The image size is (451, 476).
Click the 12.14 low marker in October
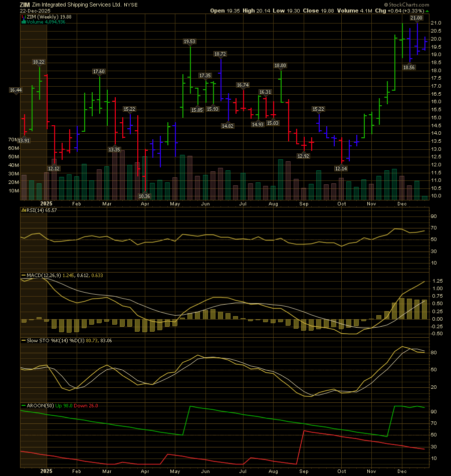pos(341,169)
